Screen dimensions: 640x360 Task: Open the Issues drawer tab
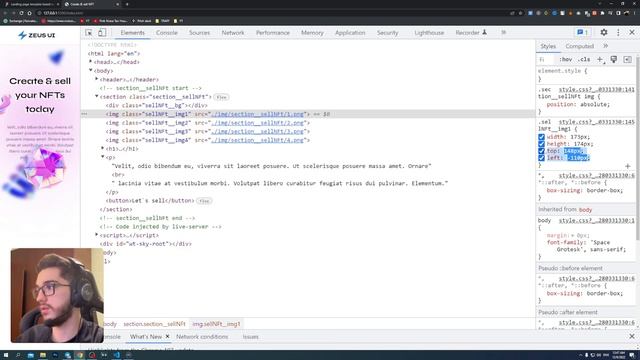pos(251,337)
